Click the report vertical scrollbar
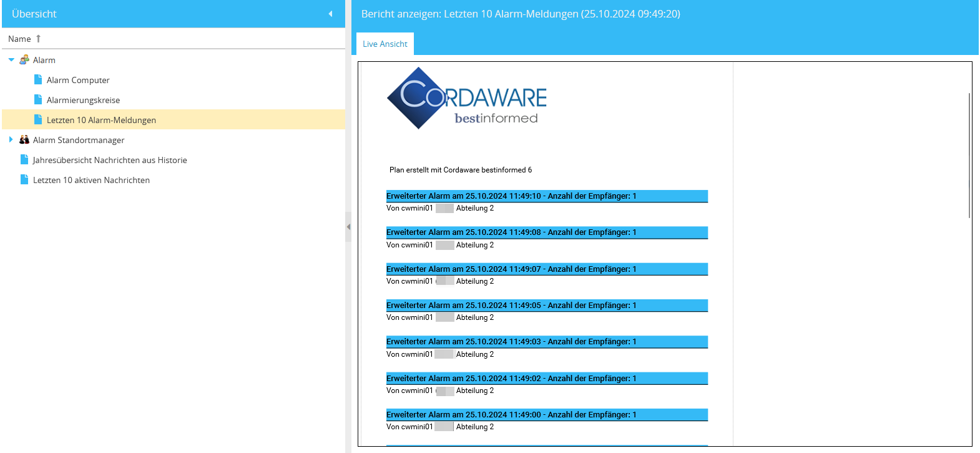This screenshot has width=980, height=453. pyautogui.click(x=969, y=155)
